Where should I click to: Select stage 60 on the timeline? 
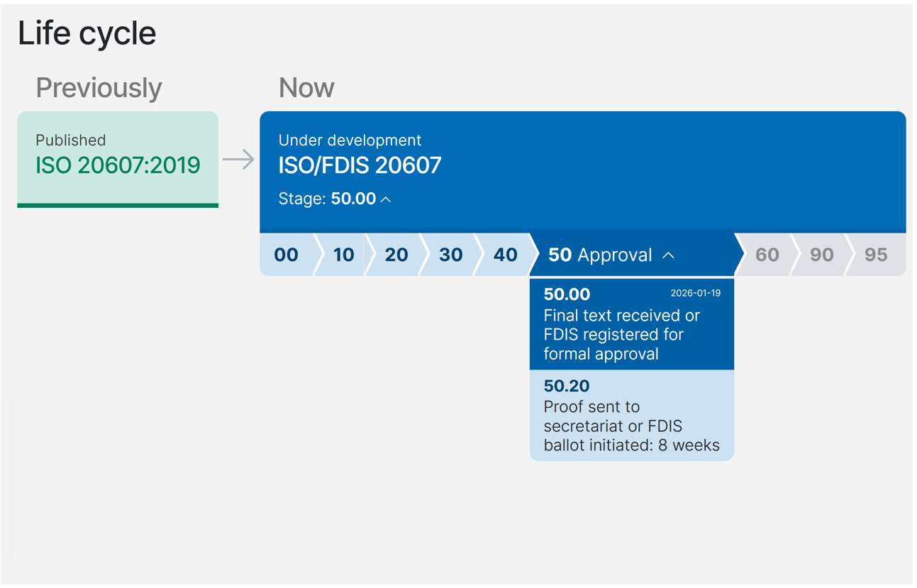tap(767, 255)
